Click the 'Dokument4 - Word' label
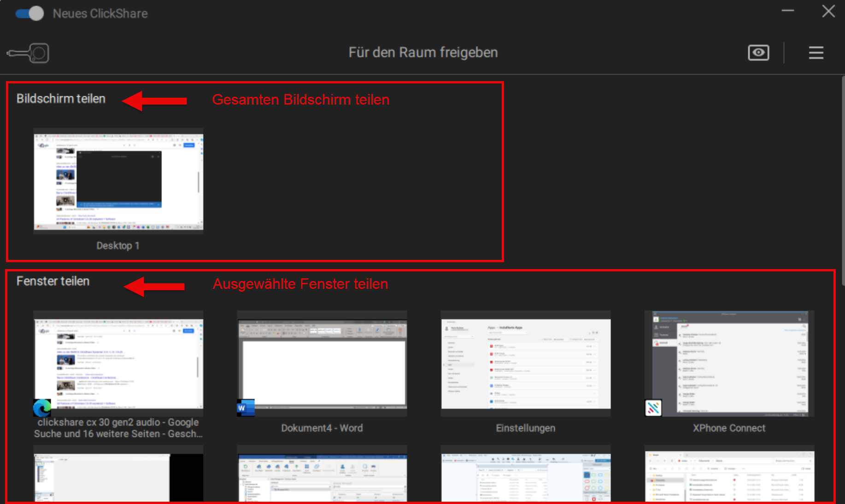 pos(322,428)
